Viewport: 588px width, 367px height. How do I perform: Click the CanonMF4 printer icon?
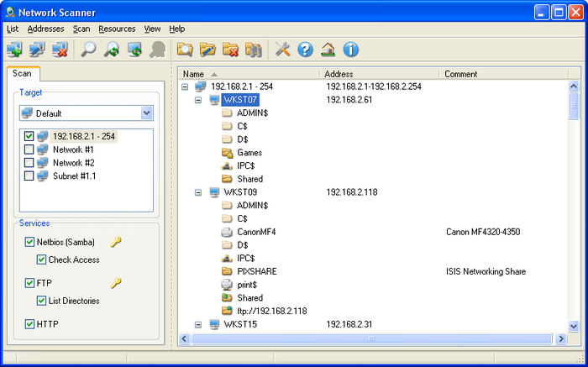point(227,232)
